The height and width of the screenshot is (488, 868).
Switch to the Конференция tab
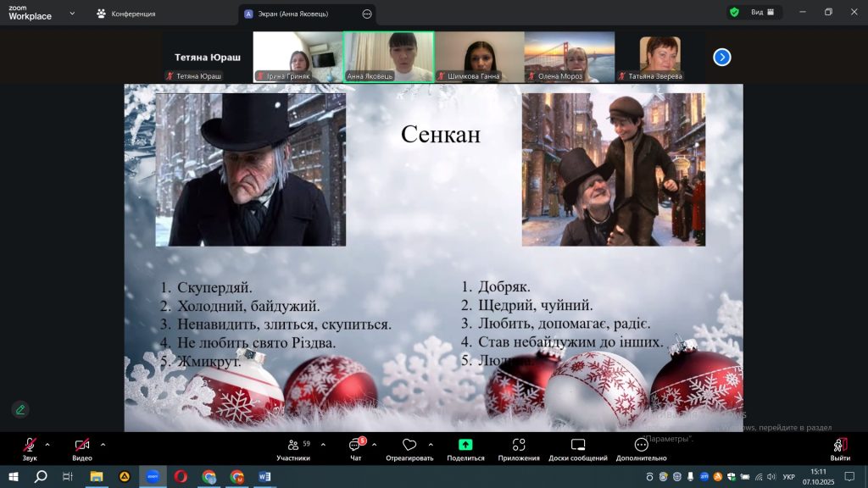[125, 14]
